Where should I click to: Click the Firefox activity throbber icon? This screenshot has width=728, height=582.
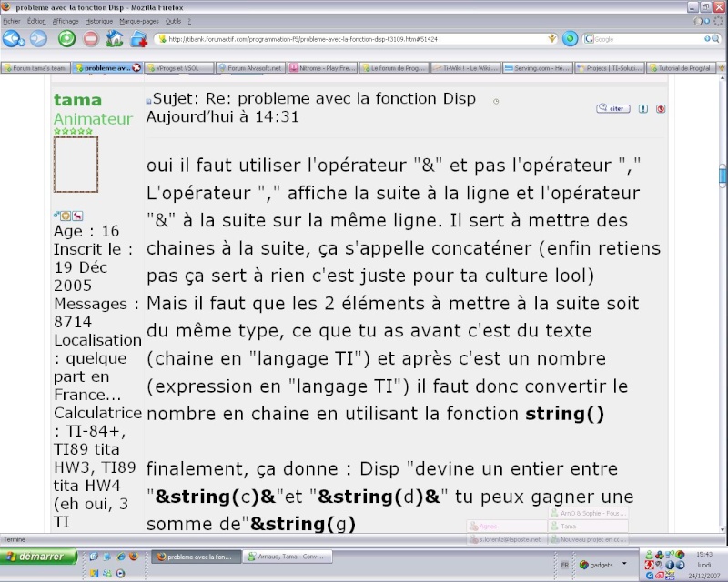[x=719, y=21]
